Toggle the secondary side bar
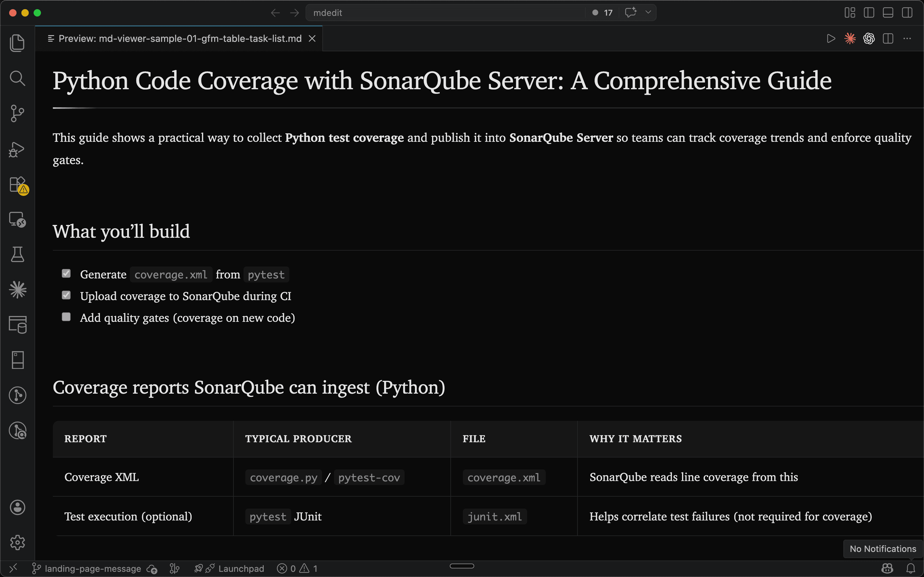Screen dimensions: 924x577 (x=907, y=13)
